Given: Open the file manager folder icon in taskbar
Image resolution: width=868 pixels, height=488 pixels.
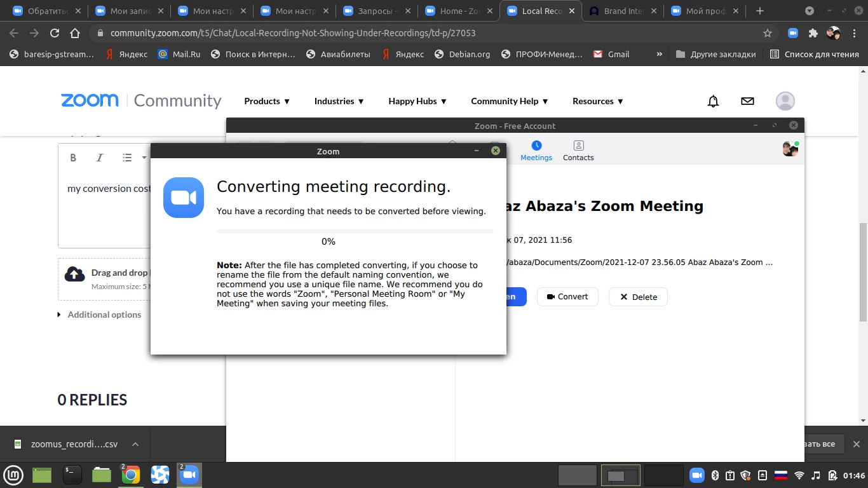Looking at the screenshot, I should pos(102,475).
